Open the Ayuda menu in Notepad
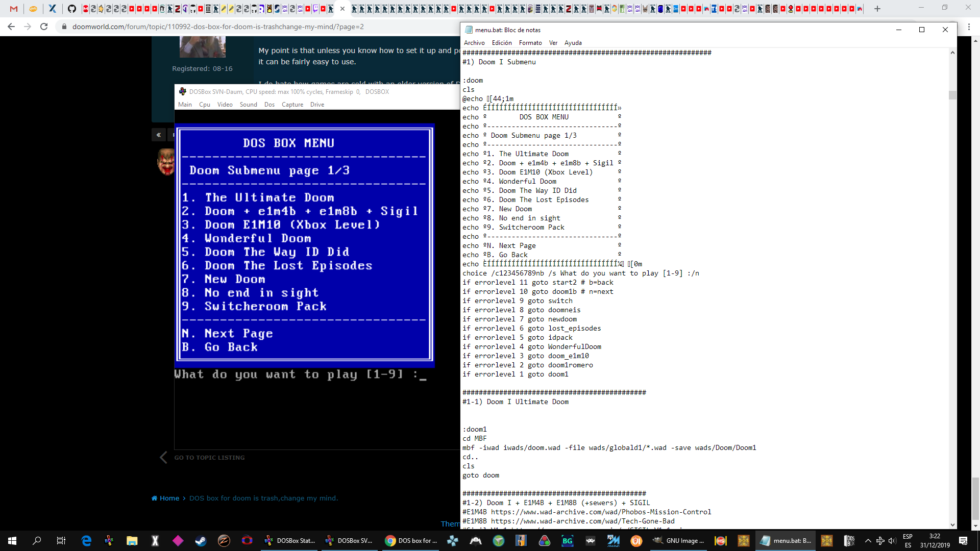 coord(573,43)
